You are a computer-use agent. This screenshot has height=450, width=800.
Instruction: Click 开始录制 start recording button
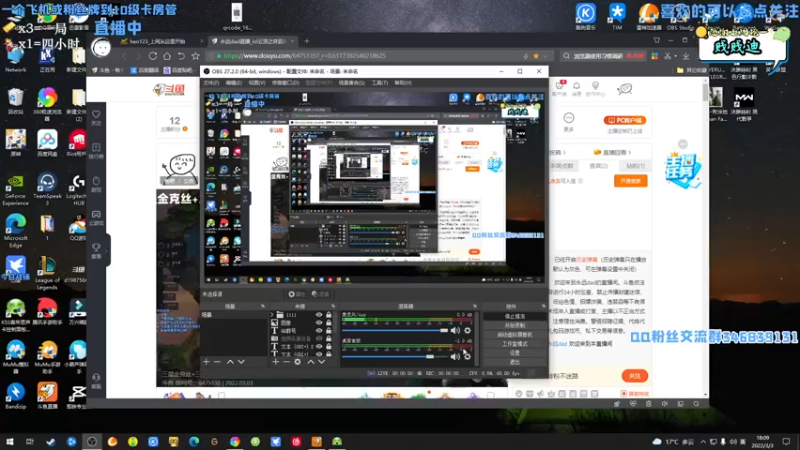(x=515, y=326)
